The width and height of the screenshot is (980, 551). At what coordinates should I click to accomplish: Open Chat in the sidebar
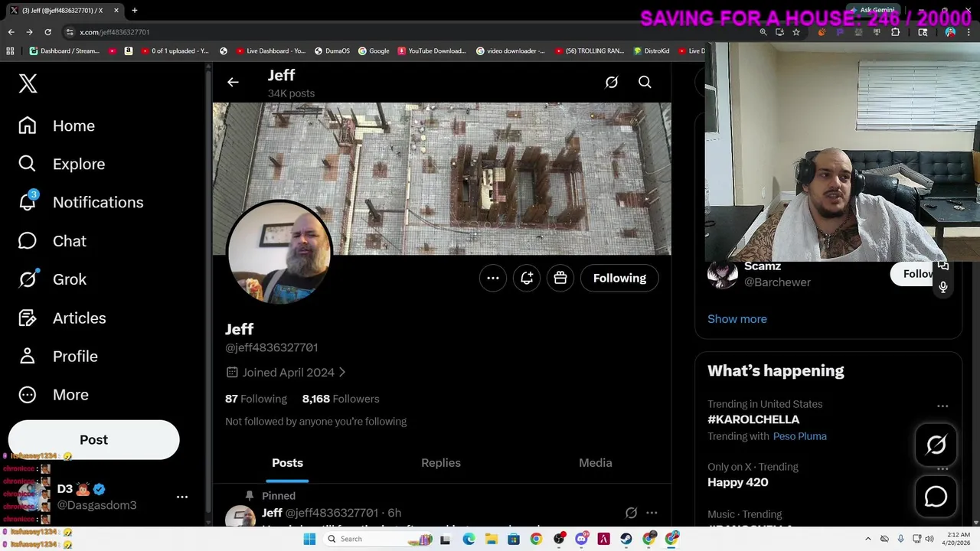pos(52,241)
